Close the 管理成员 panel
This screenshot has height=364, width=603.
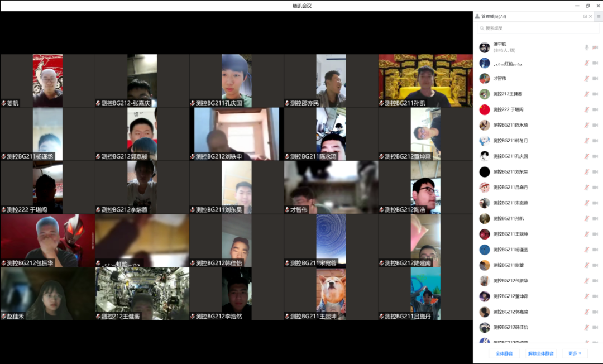592,17
